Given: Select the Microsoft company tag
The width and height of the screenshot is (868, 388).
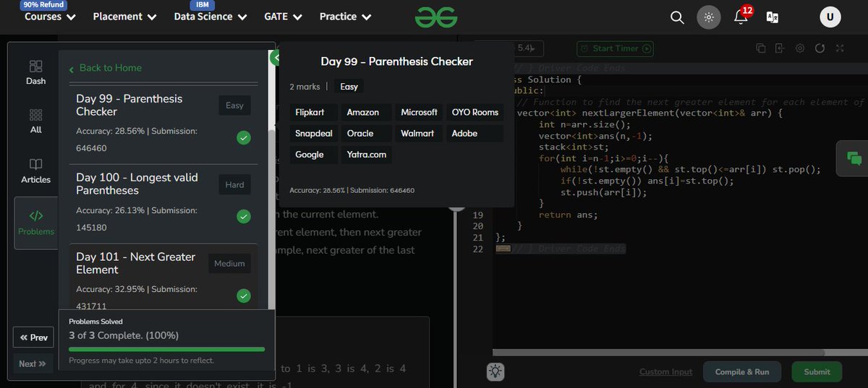Looking at the screenshot, I should [419, 112].
